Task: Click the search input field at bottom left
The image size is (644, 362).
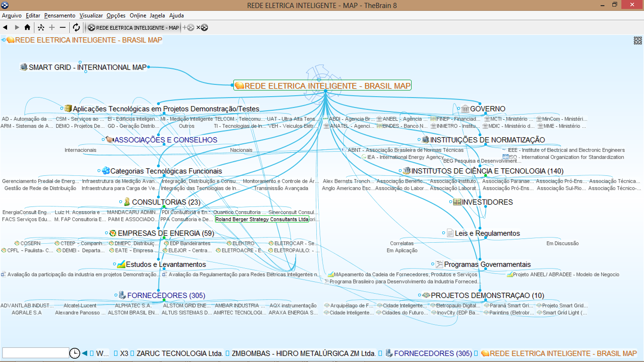Action: (x=36, y=353)
